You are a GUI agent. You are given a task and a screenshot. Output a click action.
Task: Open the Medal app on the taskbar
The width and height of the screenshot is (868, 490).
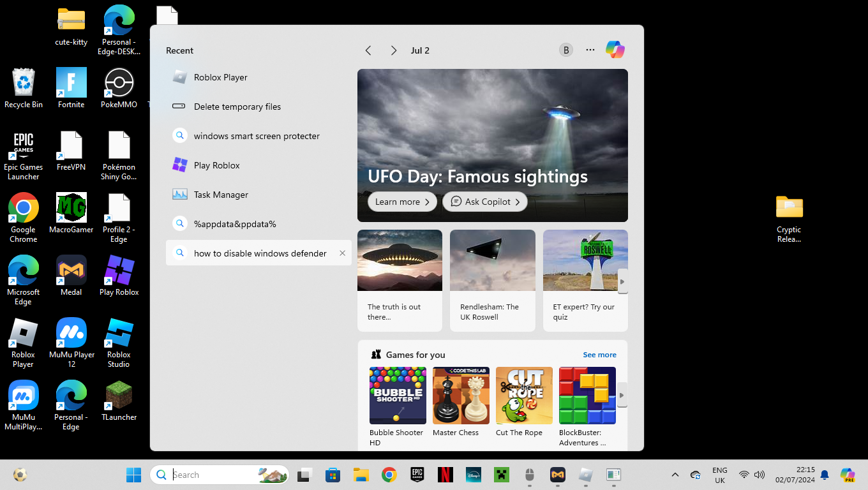point(557,475)
